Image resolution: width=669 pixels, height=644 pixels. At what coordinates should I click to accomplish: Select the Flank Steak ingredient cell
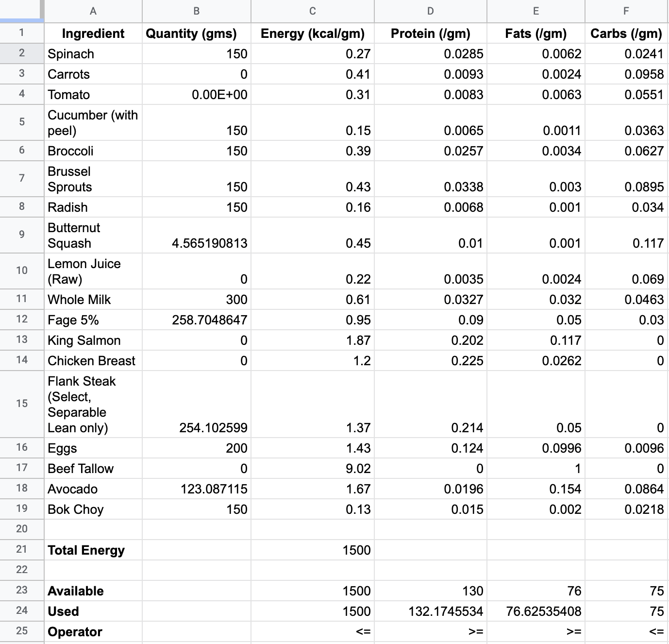pyautogui.click(x=93, y=404)
